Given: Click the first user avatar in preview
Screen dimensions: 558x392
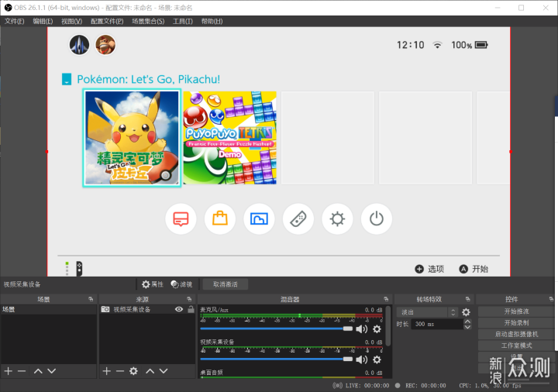Looking at the screenshot, I should click(x=79, y=45).
